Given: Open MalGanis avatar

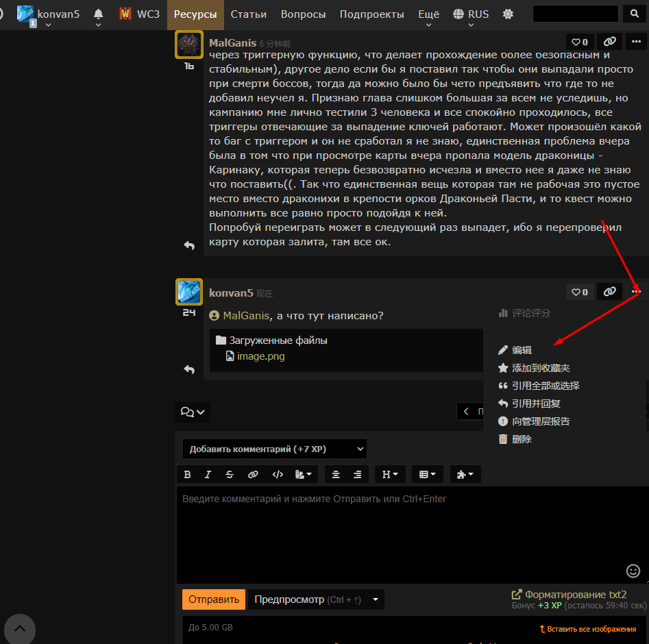Looking at the screenshot, I should click(189, 45).
